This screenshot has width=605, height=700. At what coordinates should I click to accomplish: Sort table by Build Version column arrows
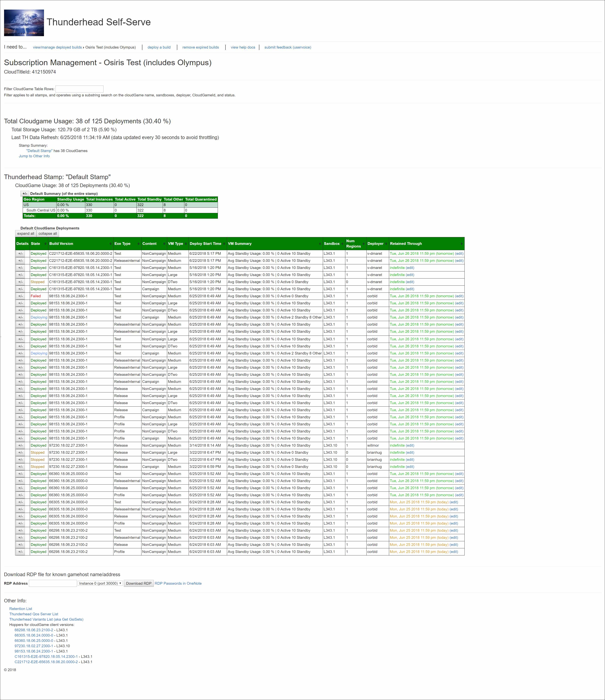click(110, 244)
